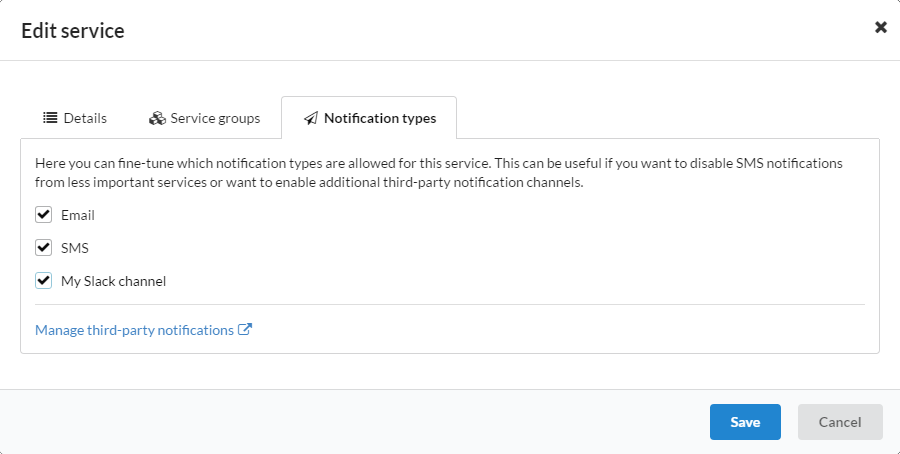Save the service changes
This screenshot has height=454, width=900.
(745, 422)
